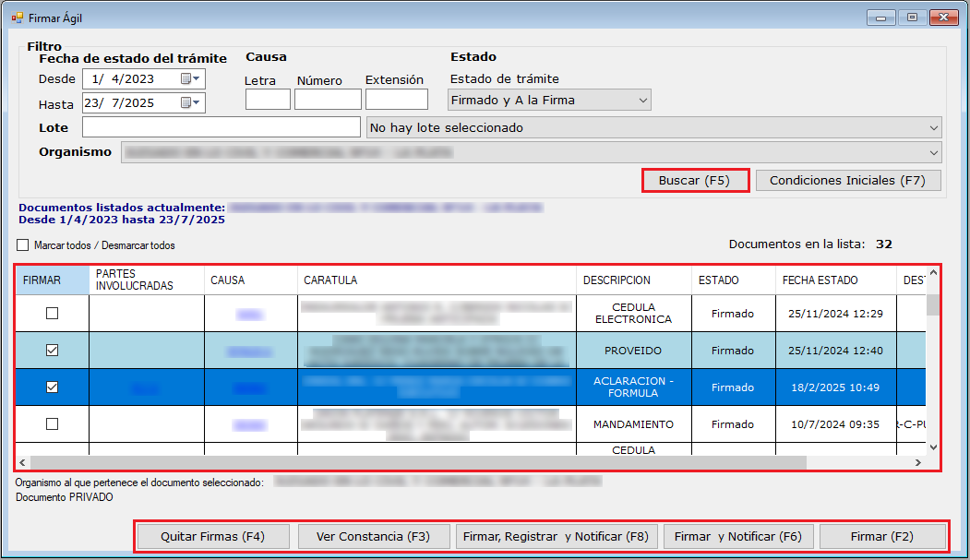Click Condiciones Iniciales (F7) button
970x560 pixels.
[x=847, y=181]
